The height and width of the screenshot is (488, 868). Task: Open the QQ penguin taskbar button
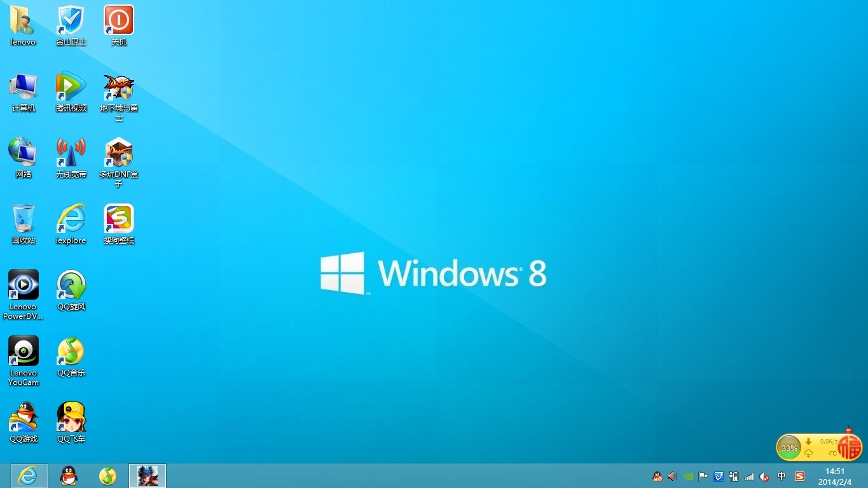[69, 475]
